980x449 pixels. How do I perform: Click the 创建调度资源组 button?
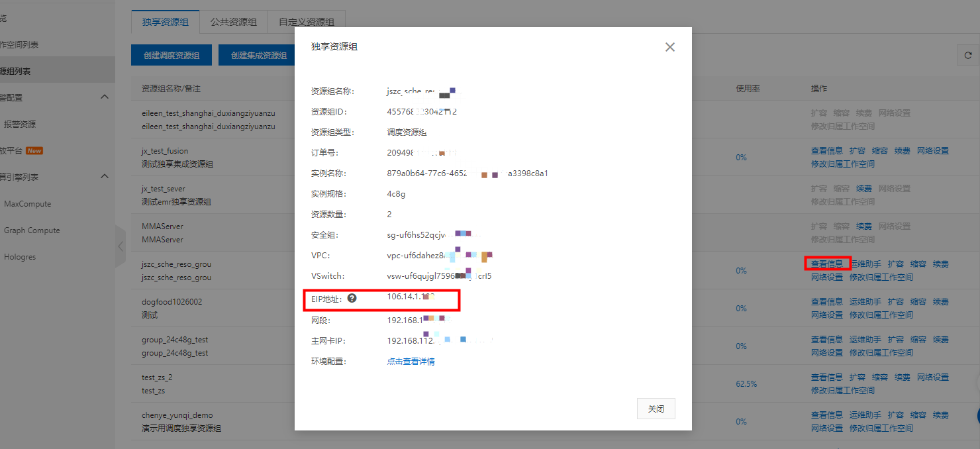click(171, 56)
